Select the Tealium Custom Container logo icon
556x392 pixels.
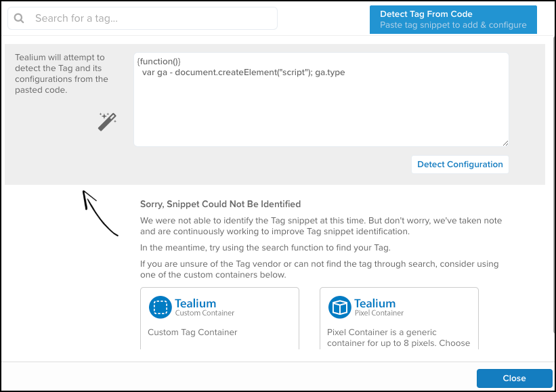(160, 307)
